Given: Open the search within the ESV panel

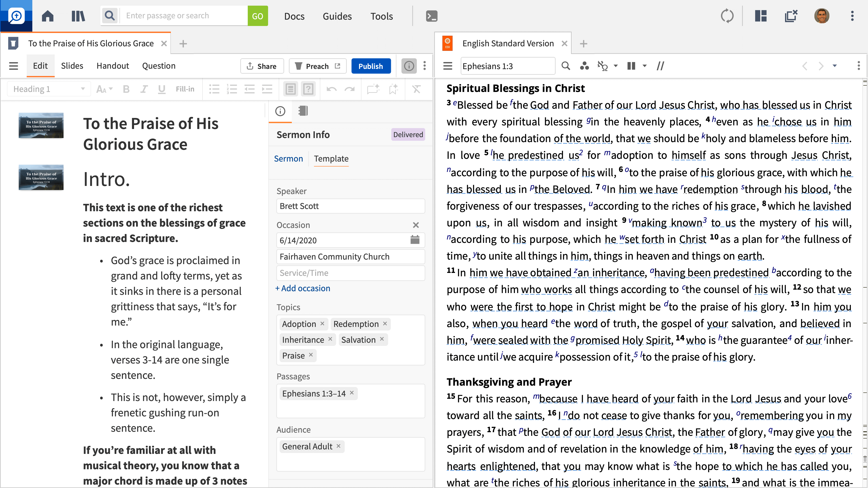Looking at the screenshot, I should (566, 66).
